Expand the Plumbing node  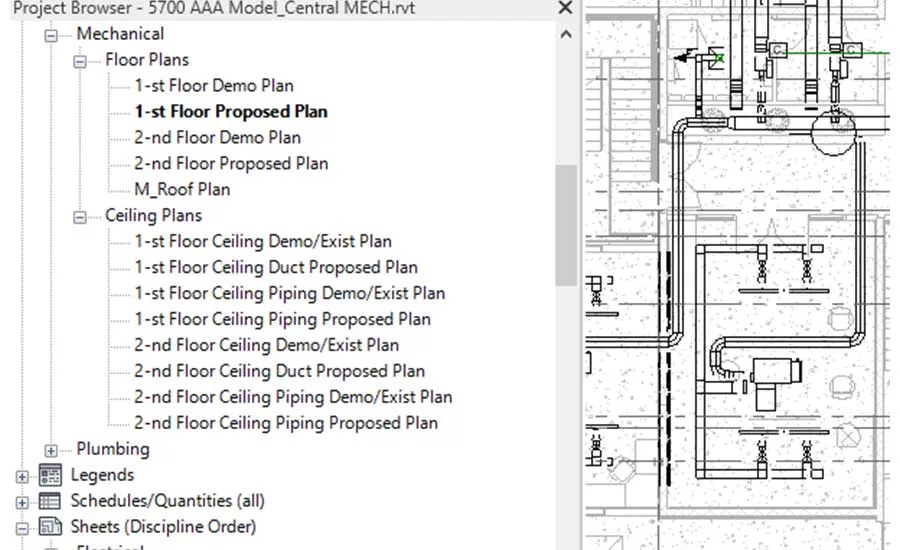51,451
